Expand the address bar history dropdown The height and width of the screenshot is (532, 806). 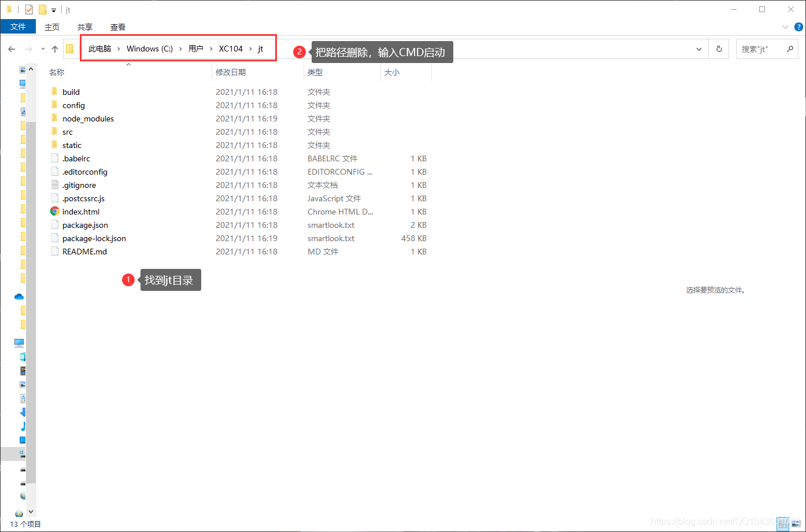pos(699,49)
